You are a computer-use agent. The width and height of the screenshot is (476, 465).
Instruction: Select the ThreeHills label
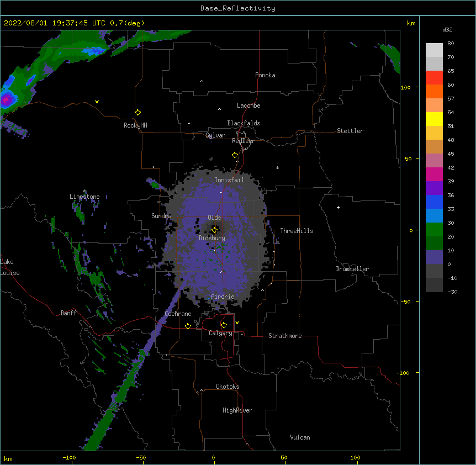coord(297,231)
